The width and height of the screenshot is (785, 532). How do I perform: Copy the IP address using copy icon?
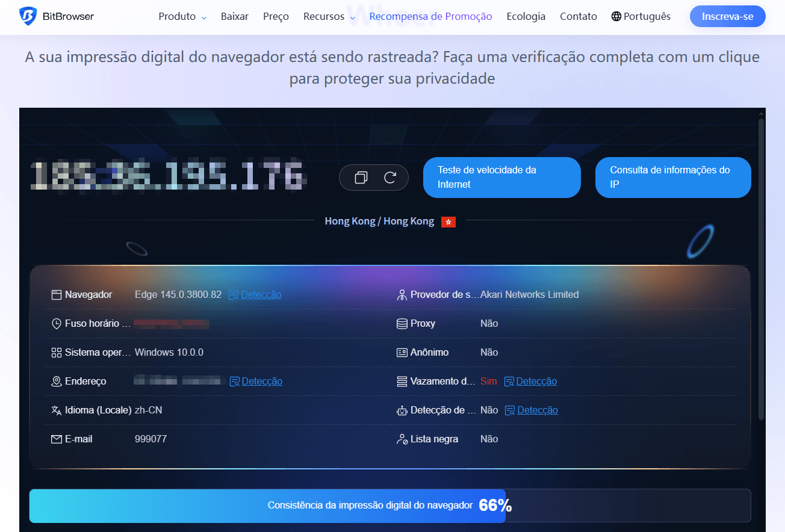(x=361, y=178)
